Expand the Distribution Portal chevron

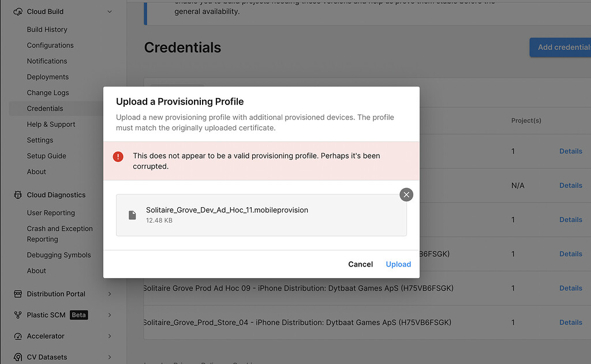click(110, 294)
